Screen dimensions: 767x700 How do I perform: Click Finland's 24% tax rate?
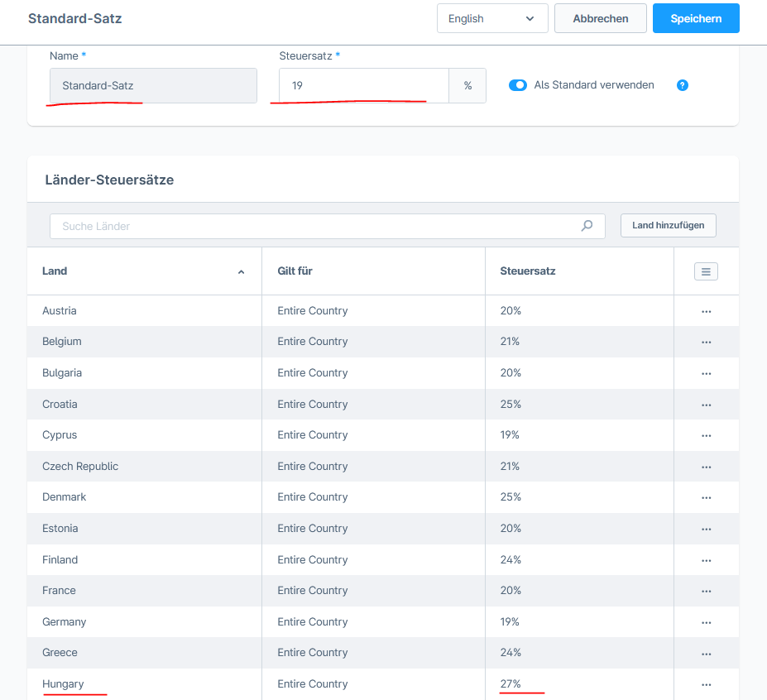pos(511,559)
